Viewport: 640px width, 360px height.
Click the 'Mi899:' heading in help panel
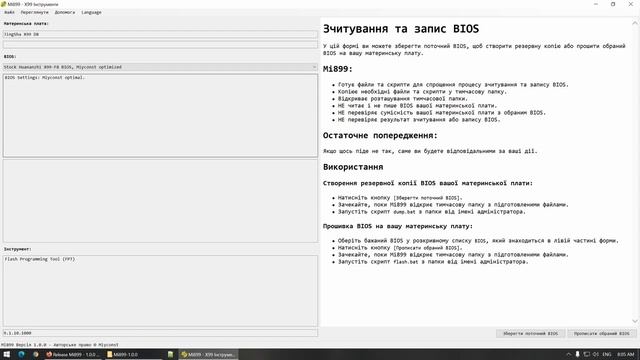pyautogui.click(x=338, y=69)
